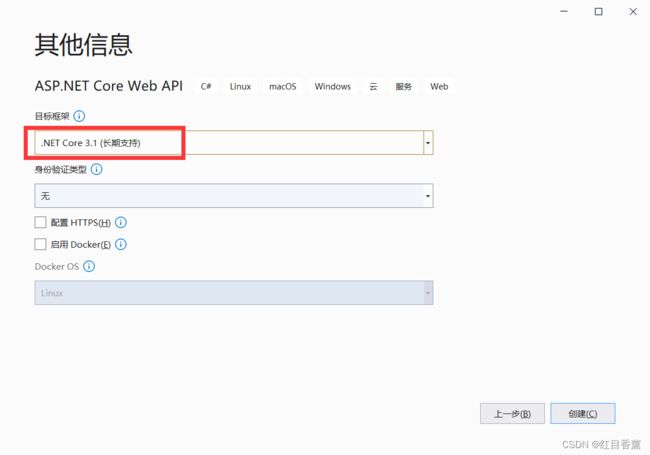
Task: Open the target framework dropdown arrow
Action: [x=428, y=143]
